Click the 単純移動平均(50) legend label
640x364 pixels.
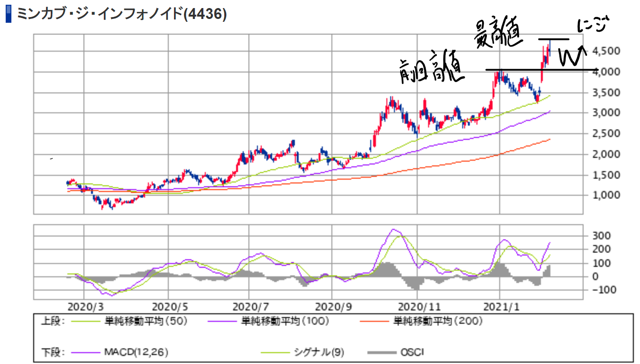click(x=146, y=321)
